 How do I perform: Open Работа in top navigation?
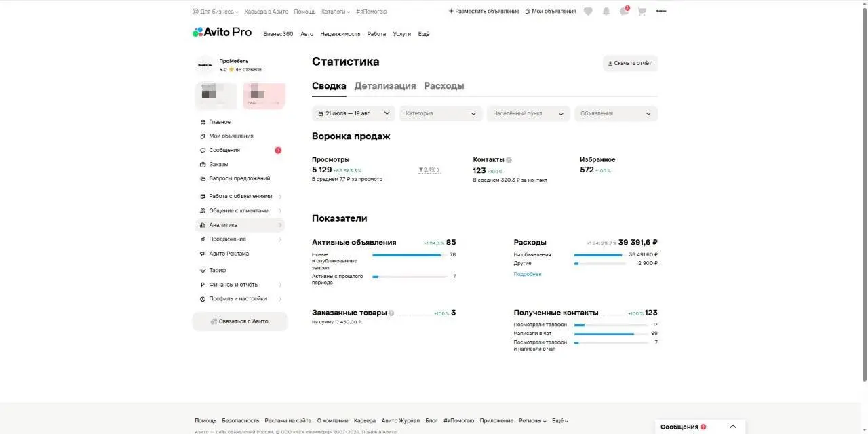(376, 34)
